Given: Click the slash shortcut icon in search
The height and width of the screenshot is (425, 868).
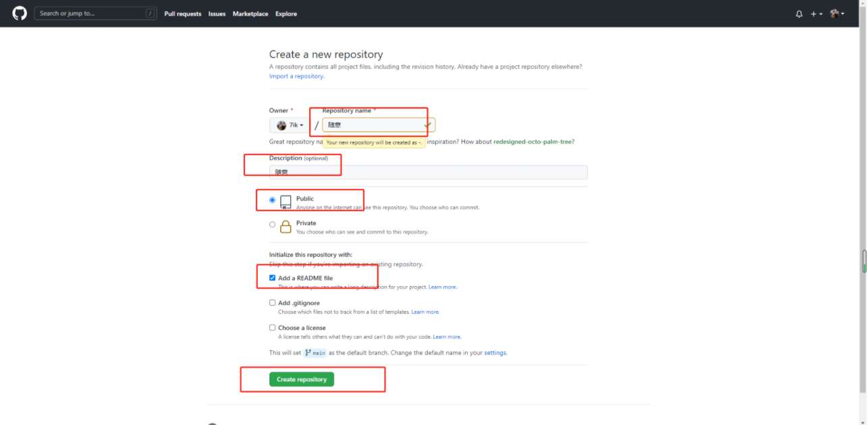Looking at the screenshot, I should (149, 13).
